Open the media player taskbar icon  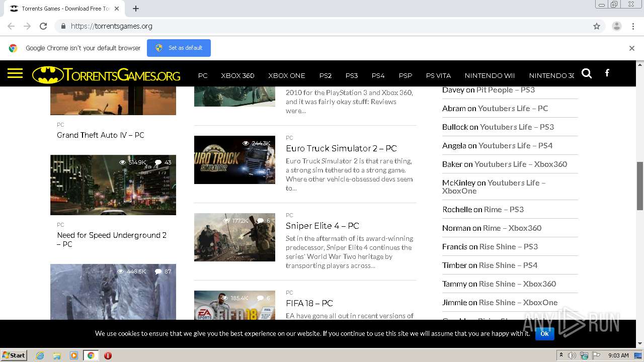tap(74, 355)
